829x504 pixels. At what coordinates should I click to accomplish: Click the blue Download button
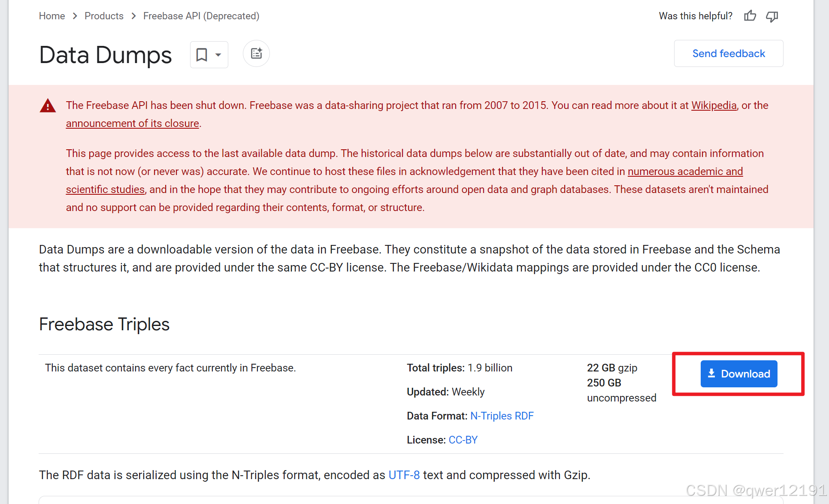pos(738,374)
